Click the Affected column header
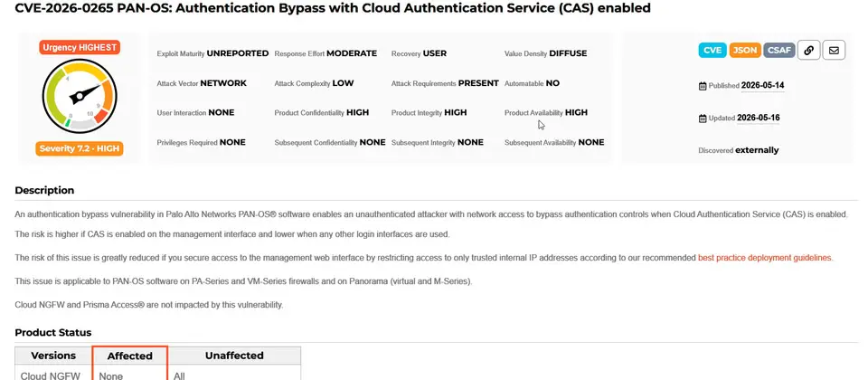Screen dimensions: 868x380 point(129,356)
